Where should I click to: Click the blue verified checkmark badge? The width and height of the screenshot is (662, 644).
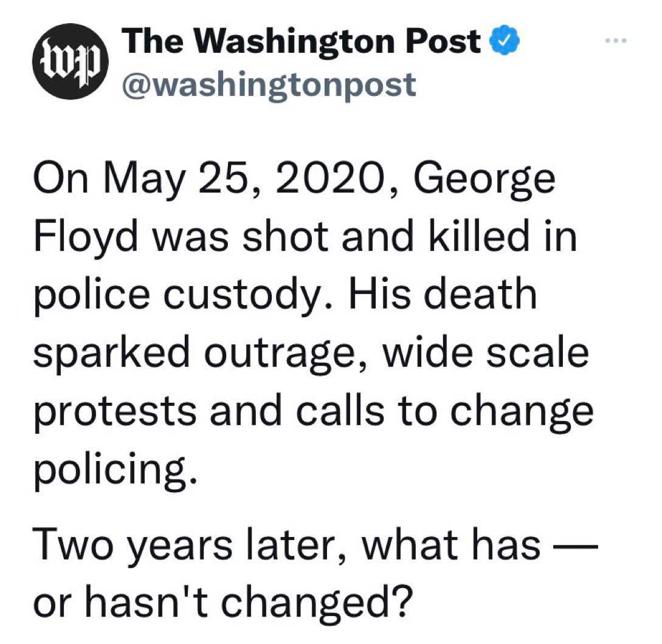(x=504, y=41)
